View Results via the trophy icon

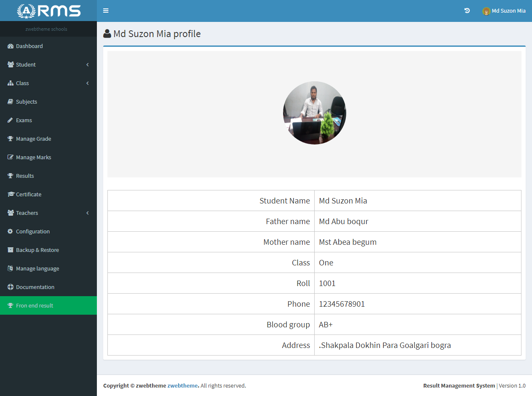(10, 176)
